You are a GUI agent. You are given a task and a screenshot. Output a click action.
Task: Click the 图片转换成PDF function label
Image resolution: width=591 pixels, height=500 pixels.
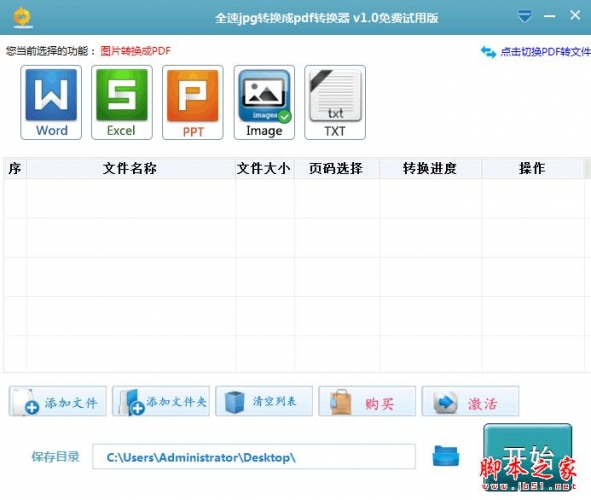click(x=135, y=51)
